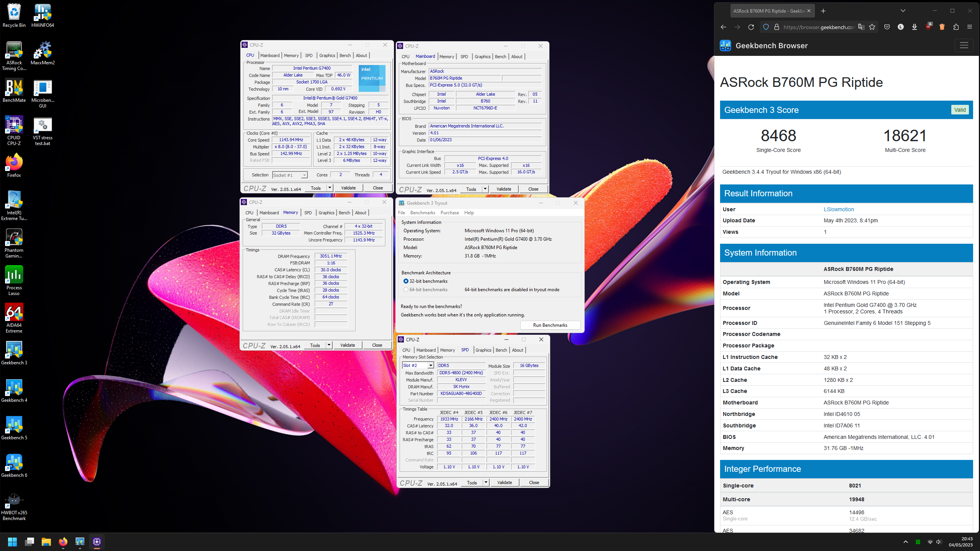Click Tools button in CPU-Z Mainboard window
The image size is (980, 551).
pos(471,189)
